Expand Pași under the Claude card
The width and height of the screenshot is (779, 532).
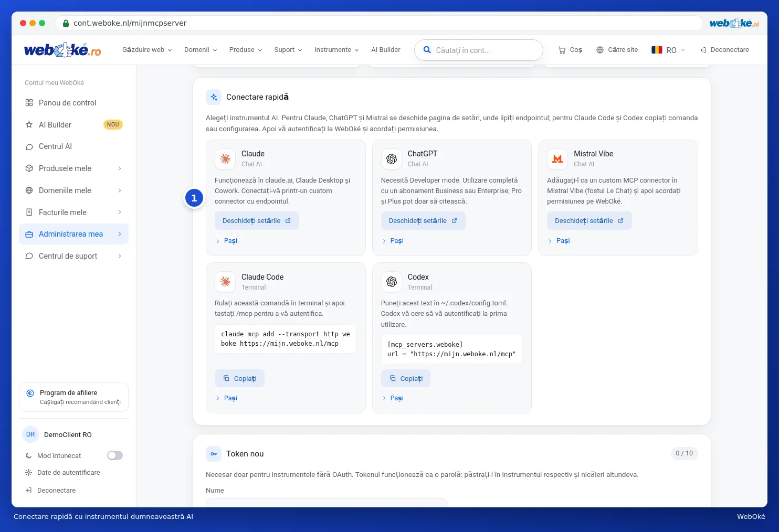coord(227,241)
